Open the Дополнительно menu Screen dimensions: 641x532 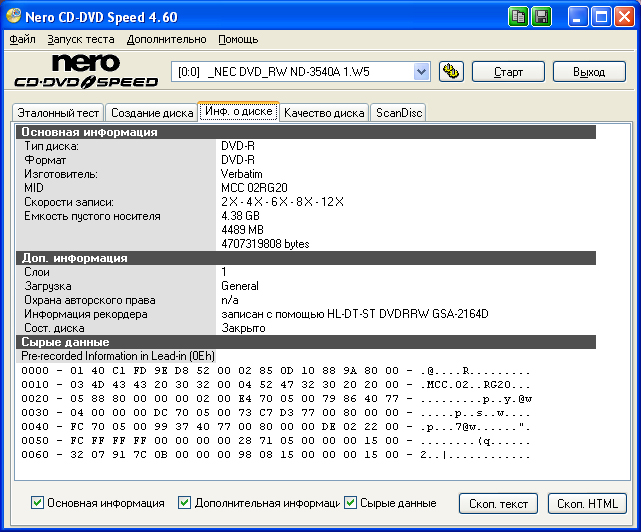(x=166, y=39)
